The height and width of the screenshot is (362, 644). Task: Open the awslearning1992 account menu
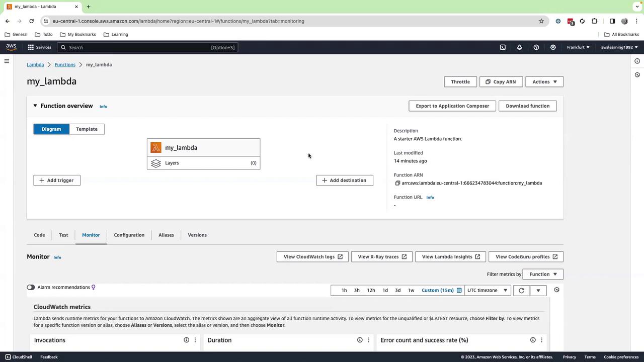point(619,47)
